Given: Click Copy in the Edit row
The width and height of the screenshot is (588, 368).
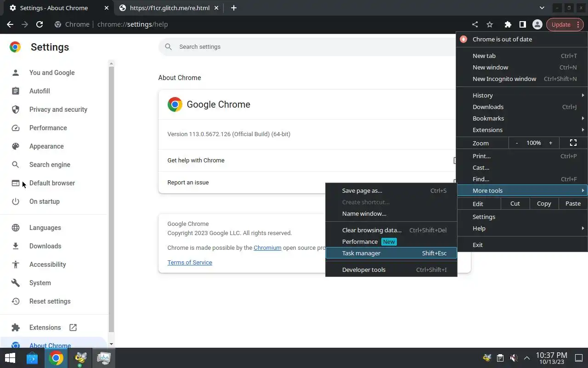Looking at the screenshot, I should (x=544, y=203).
